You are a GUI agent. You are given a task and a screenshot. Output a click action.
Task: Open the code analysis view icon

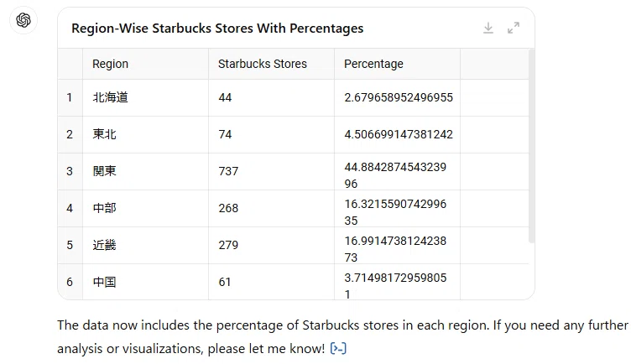pos(338,348)
